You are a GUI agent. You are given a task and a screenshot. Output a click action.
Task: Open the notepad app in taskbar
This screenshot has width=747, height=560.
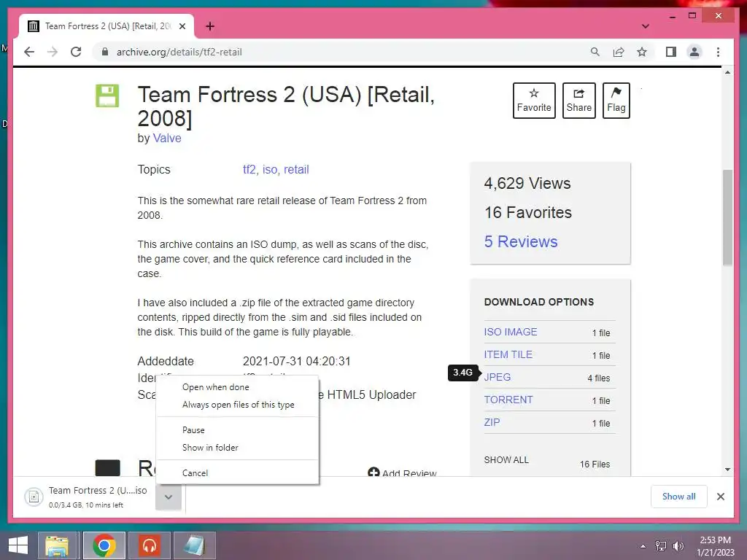tap(194, 545)
